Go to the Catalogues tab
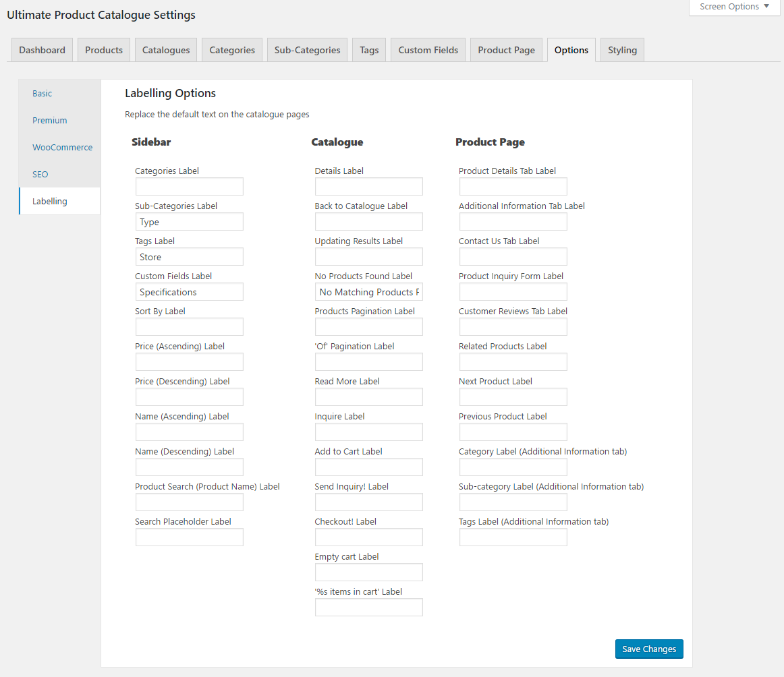 (166, 50)
